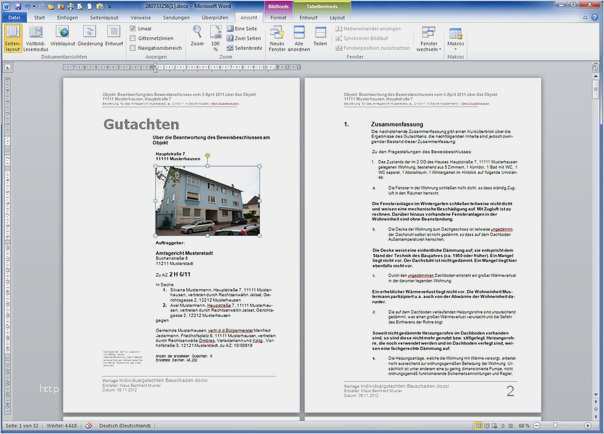
Task: Enable the Gitternetzlinien checkbox
Action: click(133, 38)
